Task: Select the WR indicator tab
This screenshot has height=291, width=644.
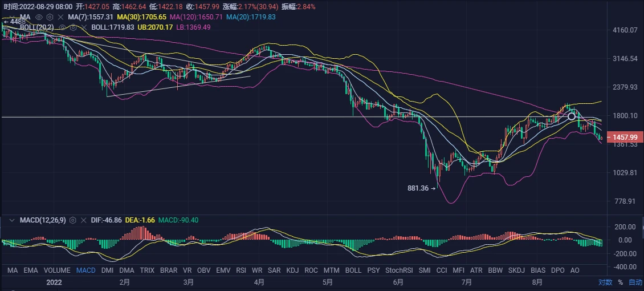Action: (x=257, y=270)
